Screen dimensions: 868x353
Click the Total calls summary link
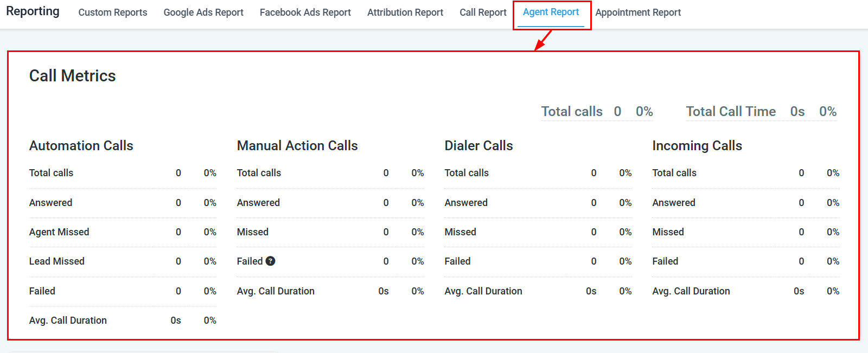pyautogui.click(x=572, y=111)
